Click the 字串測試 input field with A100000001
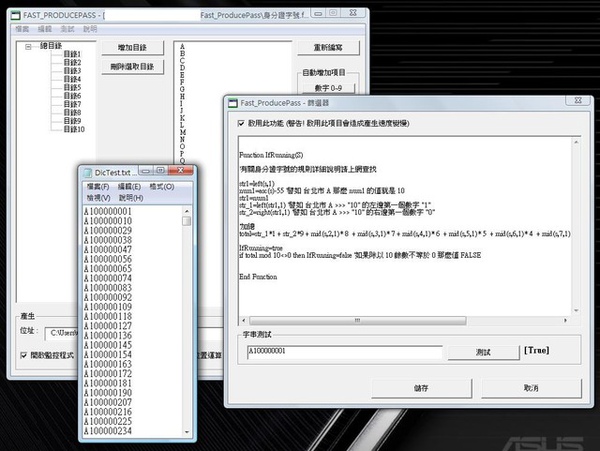This screenshot has width=600, height=451. tap(345, 352)
